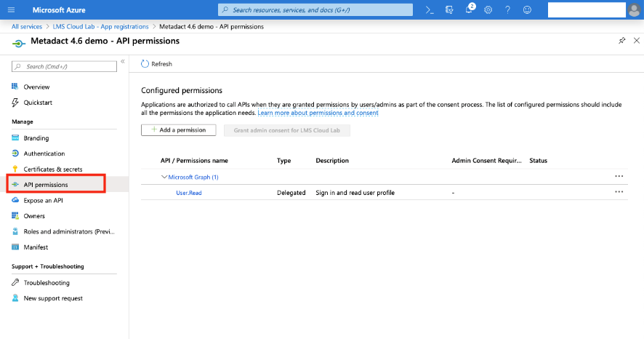Click the Owners icon in the sidebar

point(15,216)
